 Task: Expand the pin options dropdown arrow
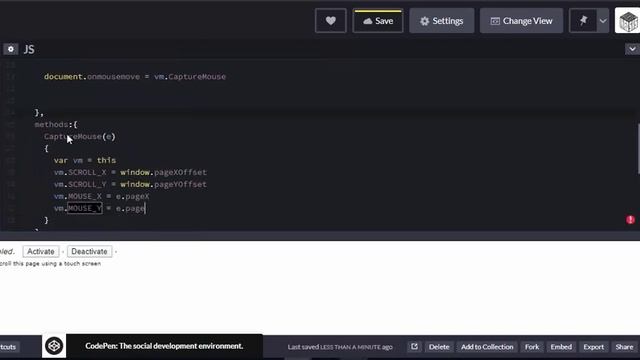coord(603,21)
